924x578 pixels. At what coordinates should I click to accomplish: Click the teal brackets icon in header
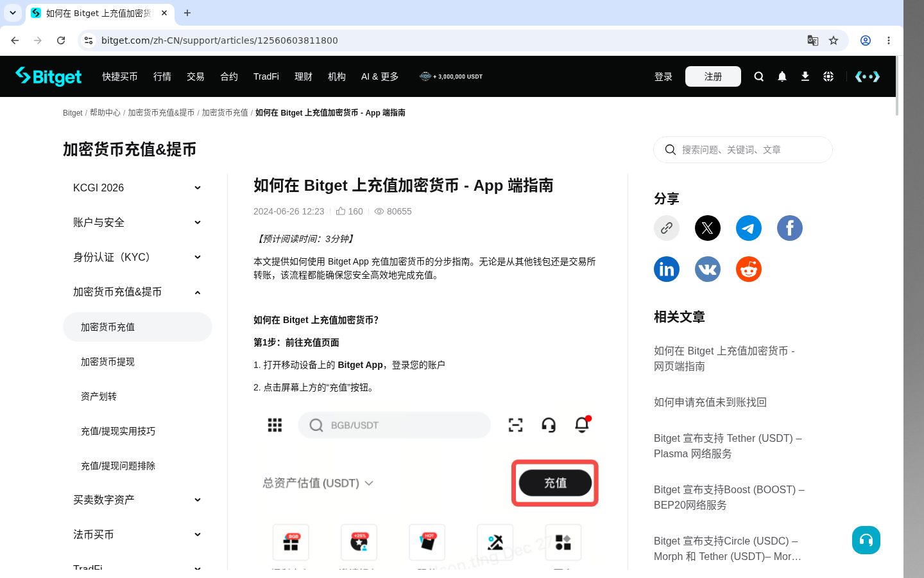(x=868, y=76)
